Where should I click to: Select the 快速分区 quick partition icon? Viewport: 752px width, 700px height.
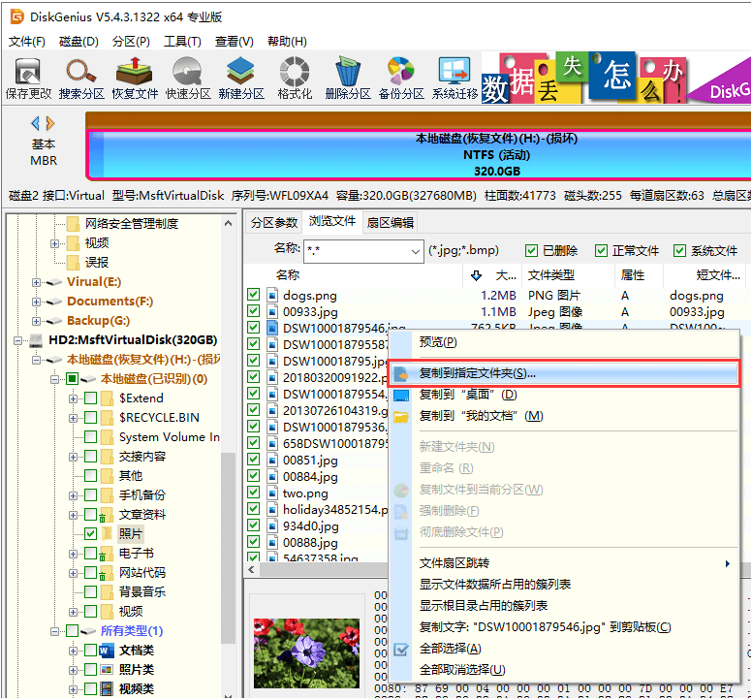coord(188,78)
